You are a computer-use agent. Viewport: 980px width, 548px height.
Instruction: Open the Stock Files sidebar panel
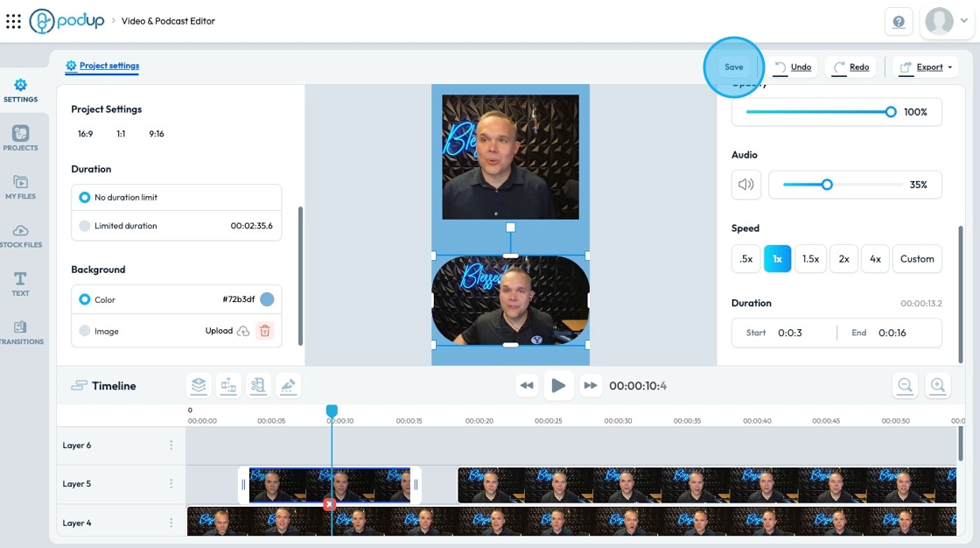21,235
